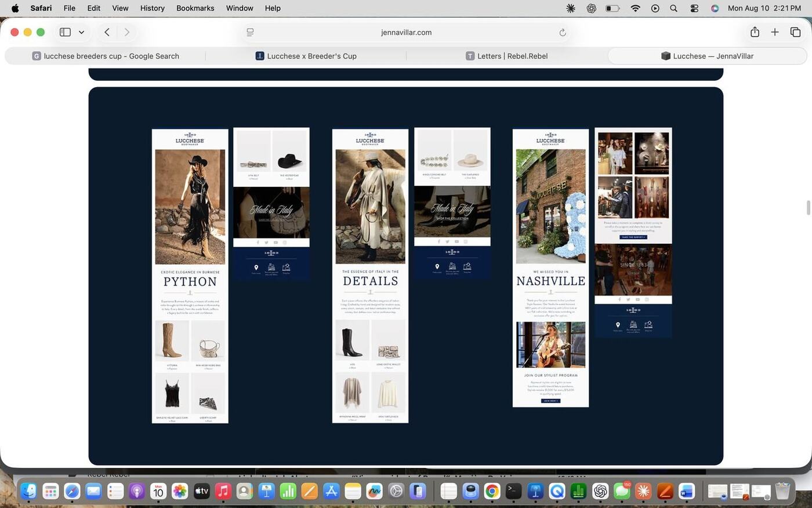812x508 pixels.
Task: Open the Share menu in Safari toolbar
Action: point(755,32)
